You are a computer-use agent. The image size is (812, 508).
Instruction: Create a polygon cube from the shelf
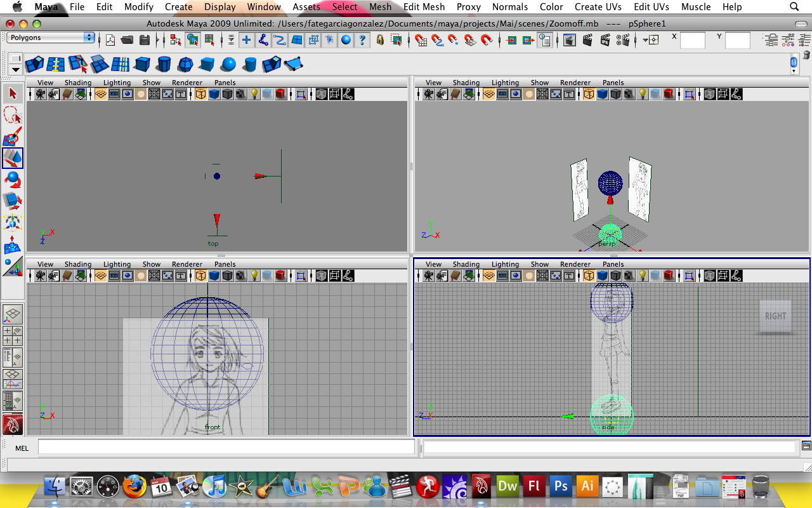pos(142,64)
